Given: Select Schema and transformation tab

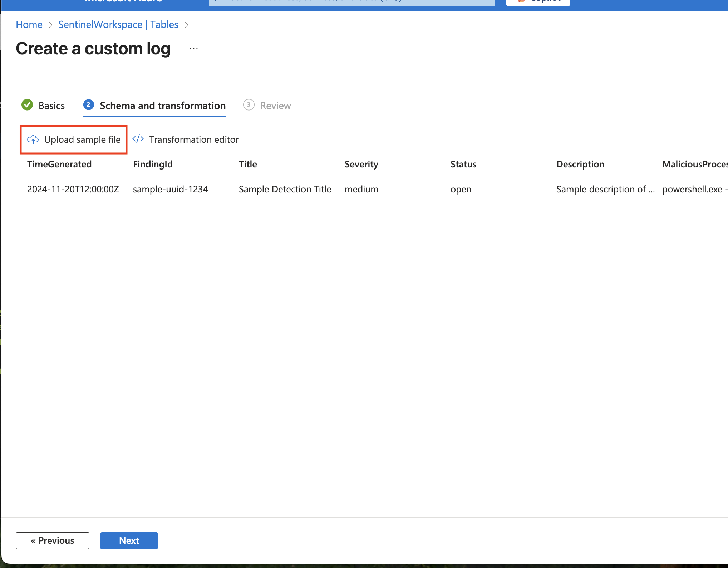Looking at the screenshot, I should [x=162, y=106].
